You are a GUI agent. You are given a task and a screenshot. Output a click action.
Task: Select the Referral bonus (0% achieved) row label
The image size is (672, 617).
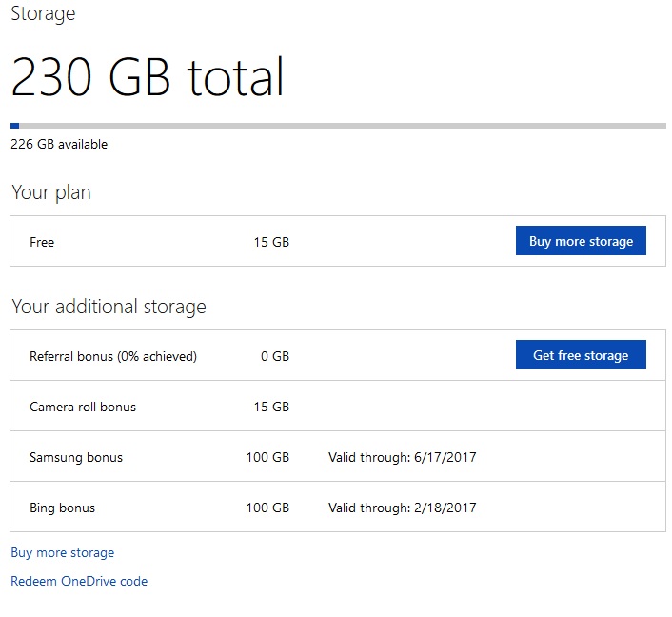tap(113, 356)
